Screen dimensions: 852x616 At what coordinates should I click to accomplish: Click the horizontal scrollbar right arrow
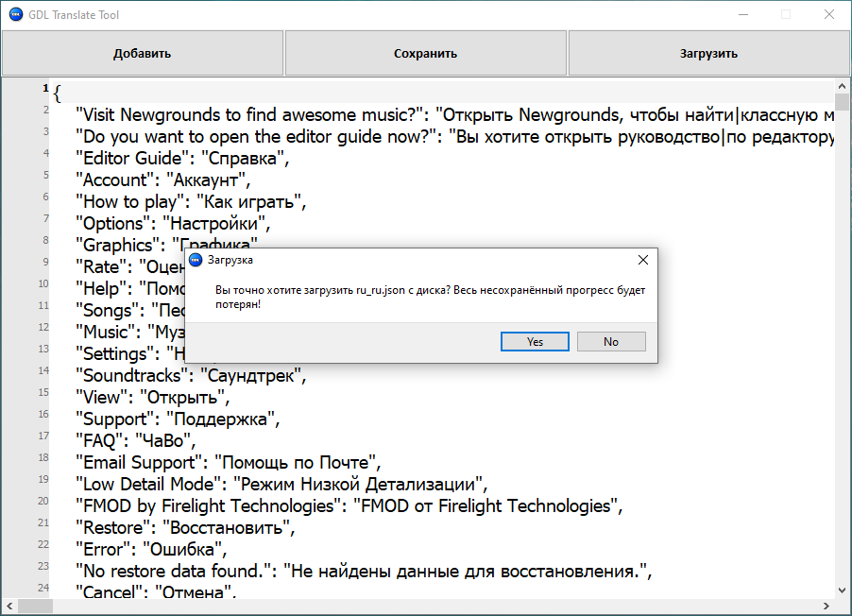point(827,607)
